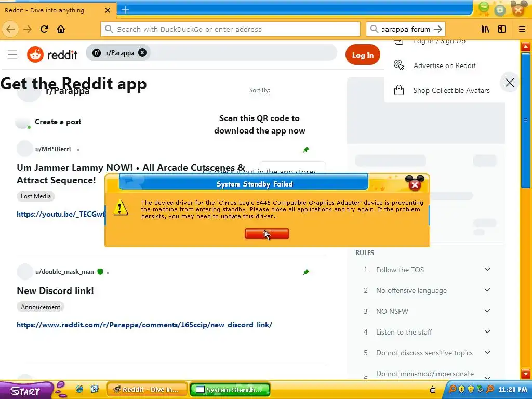Click the warning icon in standby dialog
This screenshot has width=532, height=399.
[120, 207]
